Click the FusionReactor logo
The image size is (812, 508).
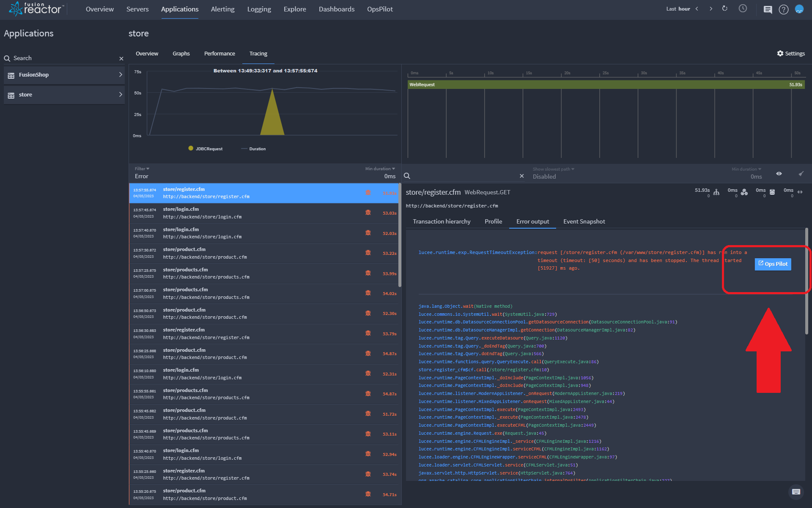pyautogui.click(x=37, y=8)
